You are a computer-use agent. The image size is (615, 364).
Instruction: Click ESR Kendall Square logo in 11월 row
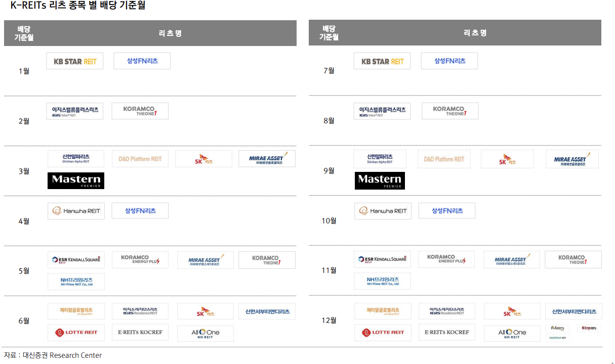click(382, 259)
